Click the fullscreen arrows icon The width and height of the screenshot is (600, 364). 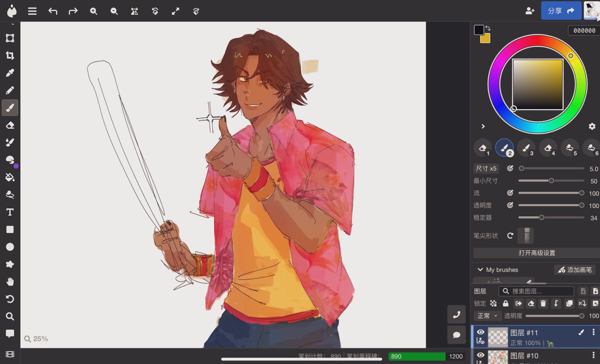point(175,11)
